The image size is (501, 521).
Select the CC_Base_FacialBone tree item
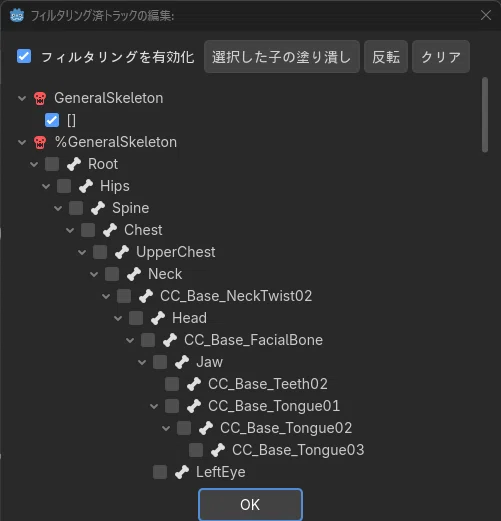(x=253, y=340)
